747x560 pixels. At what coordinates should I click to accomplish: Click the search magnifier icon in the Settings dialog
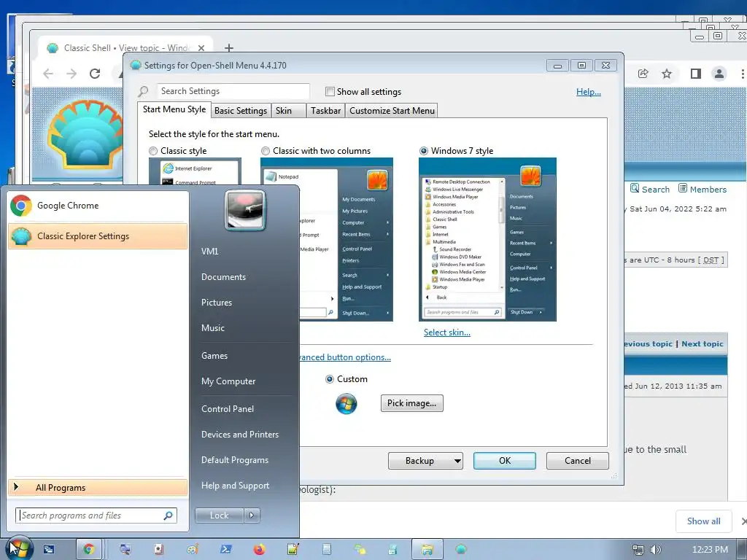pos(143,91)
